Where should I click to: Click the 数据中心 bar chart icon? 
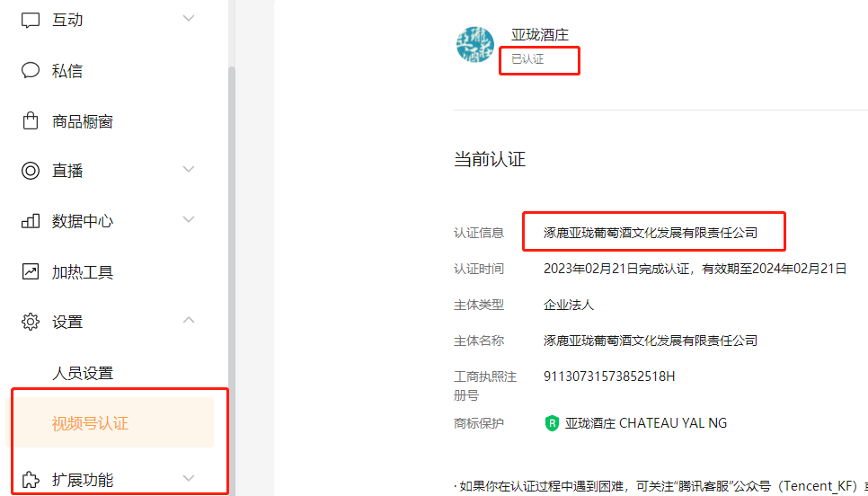(x=31, y=221)
